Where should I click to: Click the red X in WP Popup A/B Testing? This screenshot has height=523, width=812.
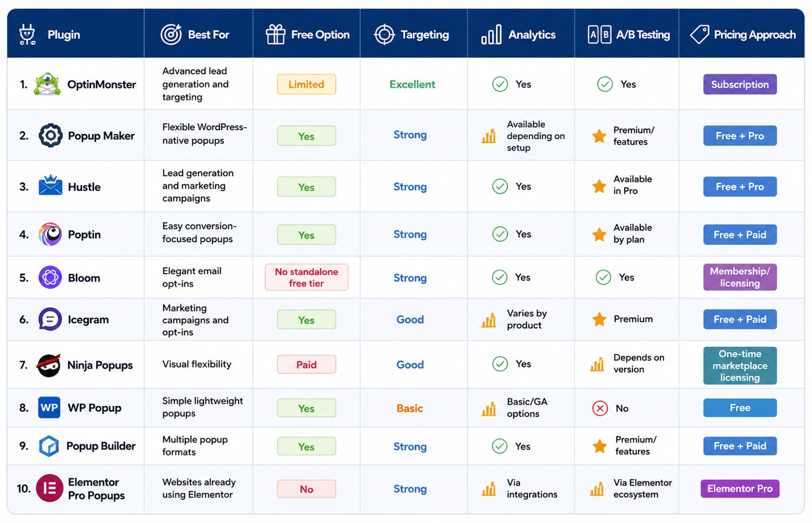[x=600, y=408]
